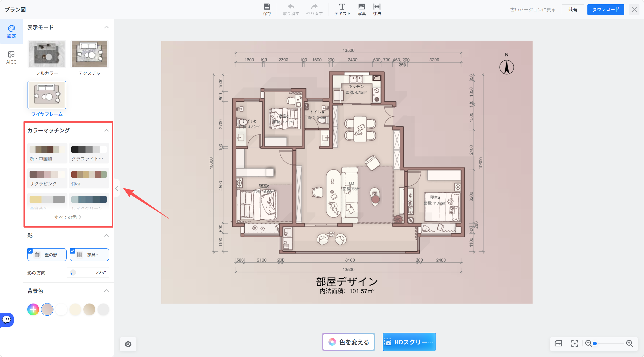This screenshot has width=644, height=357.
Task: Open the 設定 sidebar tab
Action: click(x=11, y=32)
